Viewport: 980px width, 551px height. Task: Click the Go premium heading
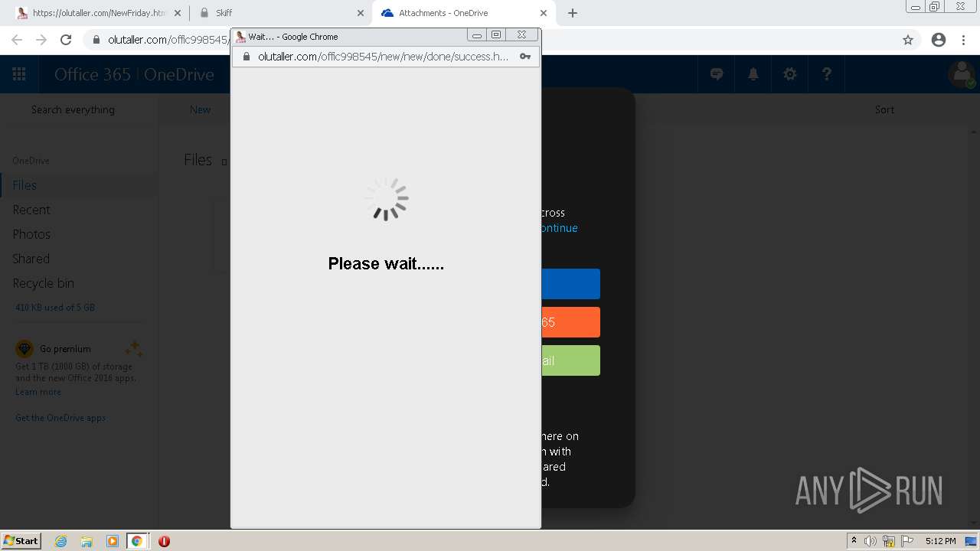point(65,349)
